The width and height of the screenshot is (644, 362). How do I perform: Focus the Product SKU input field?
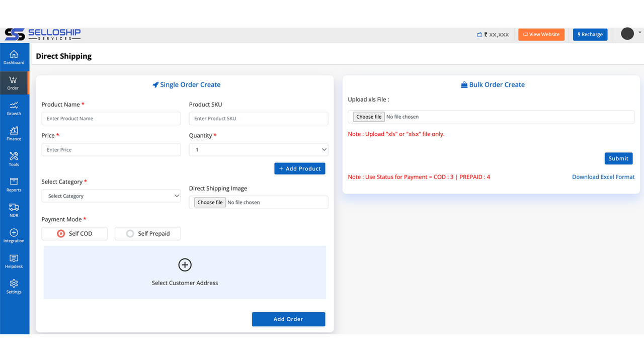pos(259,119)
